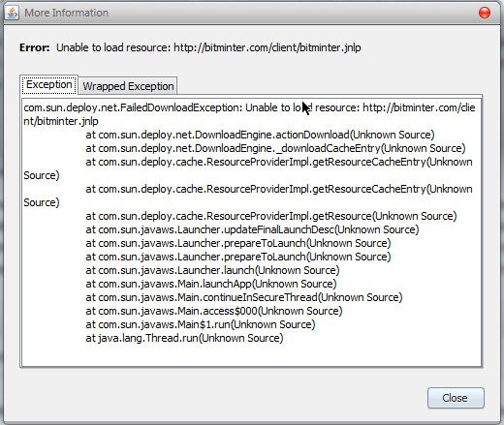Select the Launcher.updateFinalLaunchDesc stack line

(x=252, y=229)
